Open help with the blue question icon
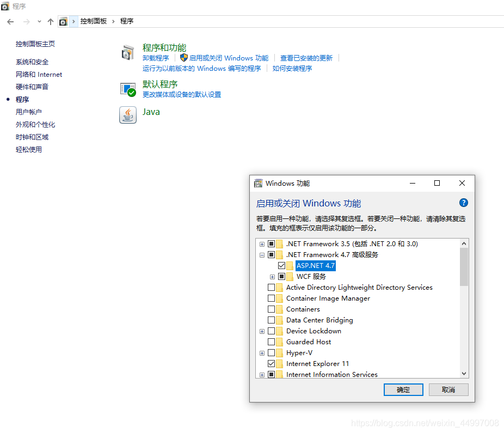504x433 pixels. tap(463, 203)
